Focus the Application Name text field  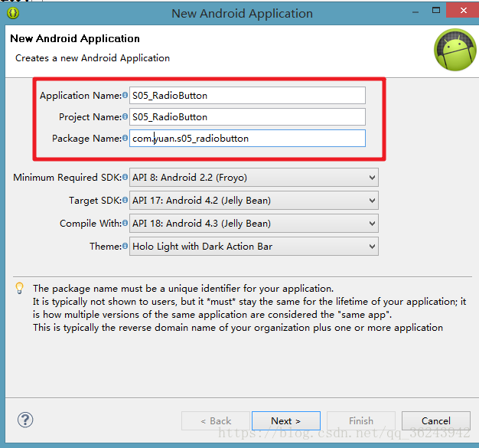pos(247,95)
